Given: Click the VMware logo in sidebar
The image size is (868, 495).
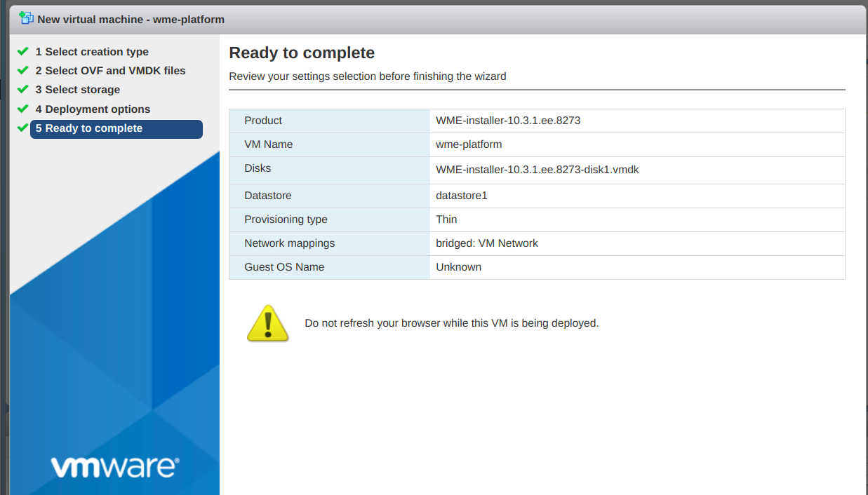Looking at the screenshot, I should pos(115,467).
